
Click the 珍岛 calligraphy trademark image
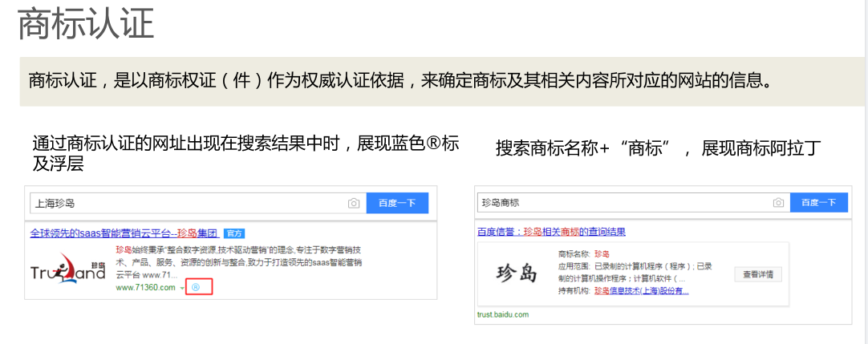tap(517, 272)
